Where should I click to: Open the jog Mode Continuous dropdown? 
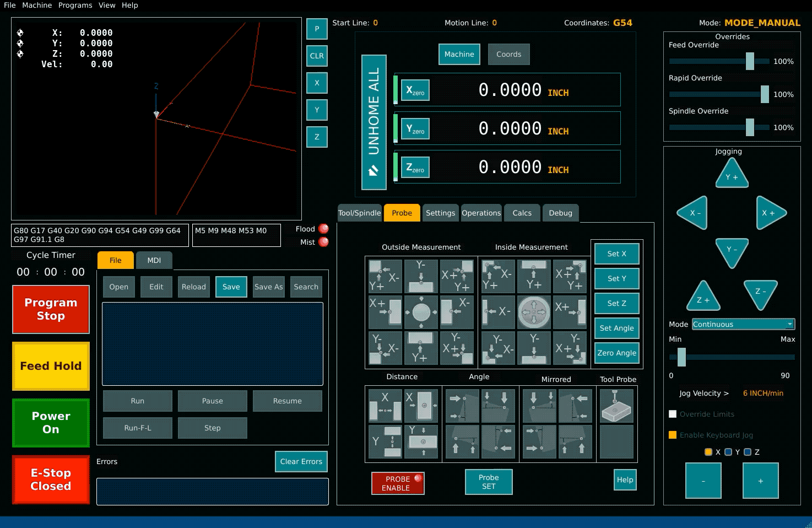point(743,324)
